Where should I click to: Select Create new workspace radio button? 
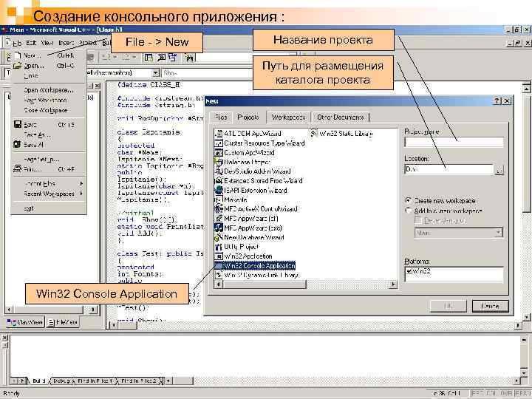[x=409, y=200]
